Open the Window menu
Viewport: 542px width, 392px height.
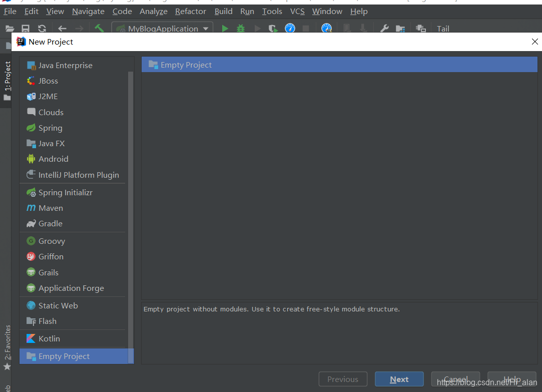pos(327,12)
